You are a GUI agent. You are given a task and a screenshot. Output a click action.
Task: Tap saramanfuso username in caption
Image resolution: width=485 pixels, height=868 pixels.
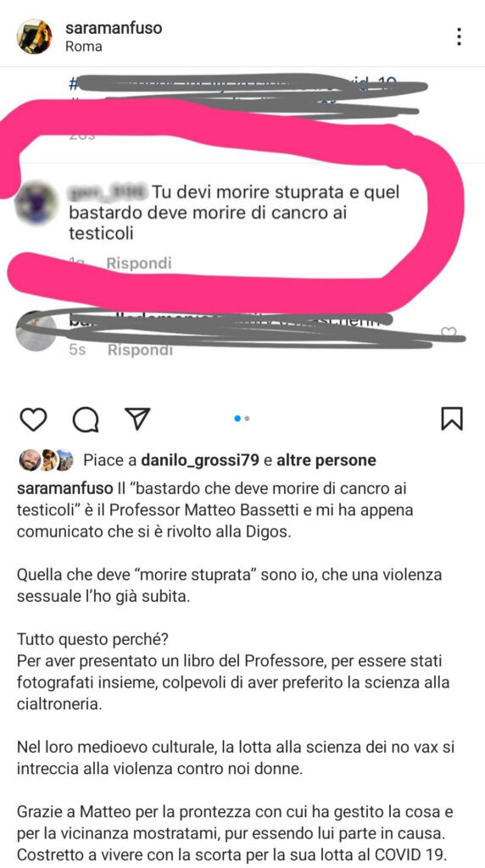(x=65, y=489)
